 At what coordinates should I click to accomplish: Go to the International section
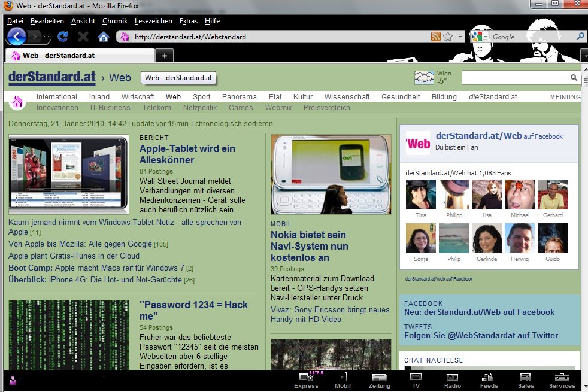coord(57,97)
